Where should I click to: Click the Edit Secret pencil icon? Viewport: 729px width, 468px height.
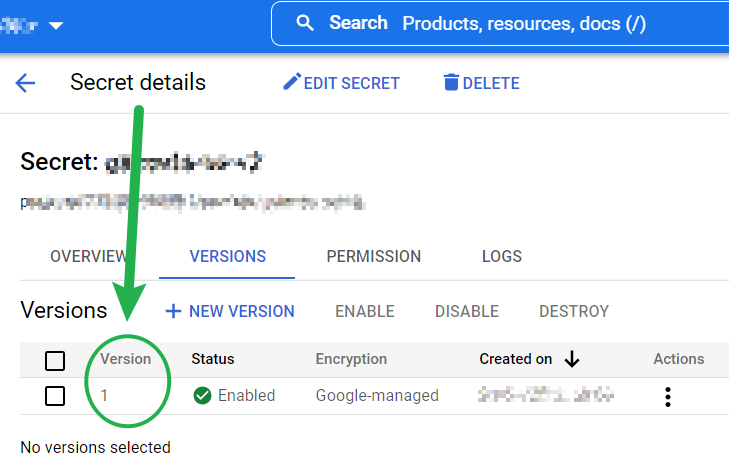[x=292, y=82]
